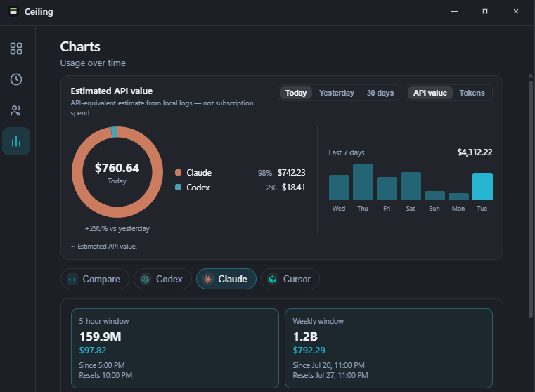Click 'Since 5:00 PM' text

pos(102,365)
